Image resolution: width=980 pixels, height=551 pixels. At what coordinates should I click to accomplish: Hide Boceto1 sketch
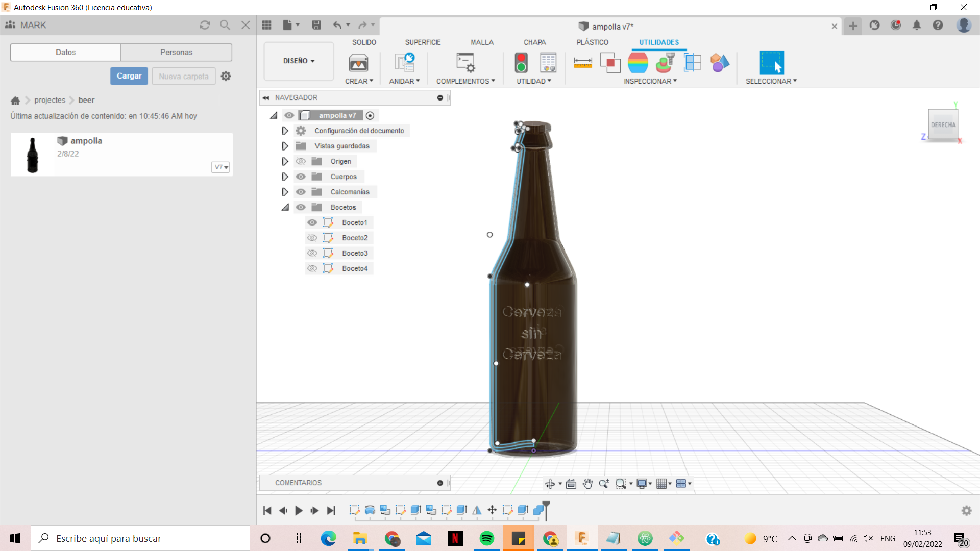[312, 222]
